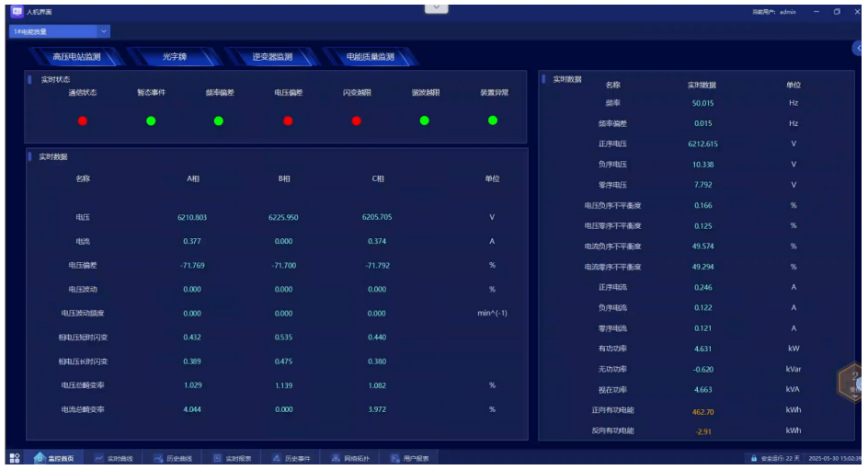
Task: Click the grid menu icon in bottom-left corner
Action: pos(15,458)
